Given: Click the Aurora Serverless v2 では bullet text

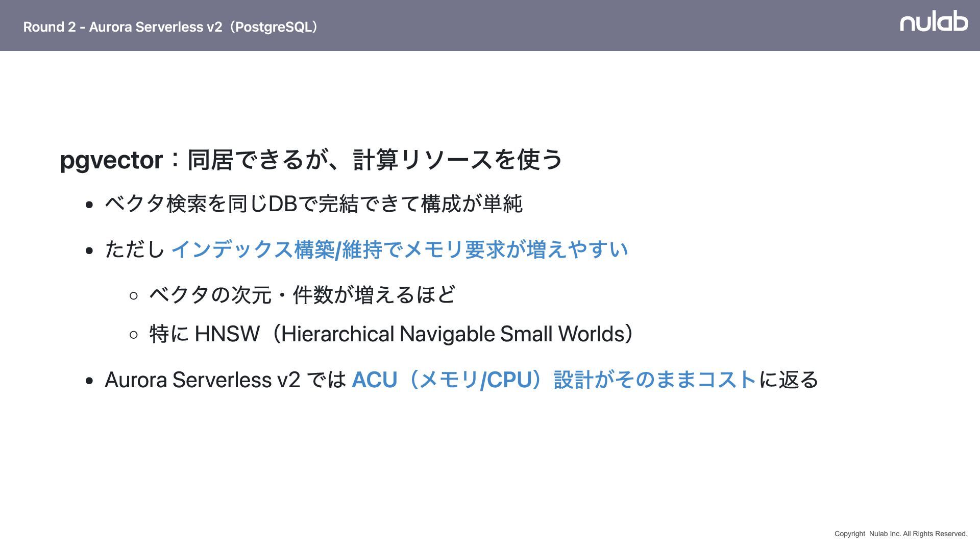Looking at the screenshot, I should coord(225,380).
